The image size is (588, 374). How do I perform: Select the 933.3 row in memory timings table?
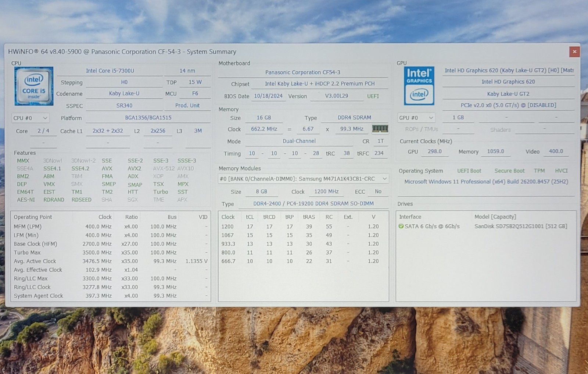click(x=303, y=244)
